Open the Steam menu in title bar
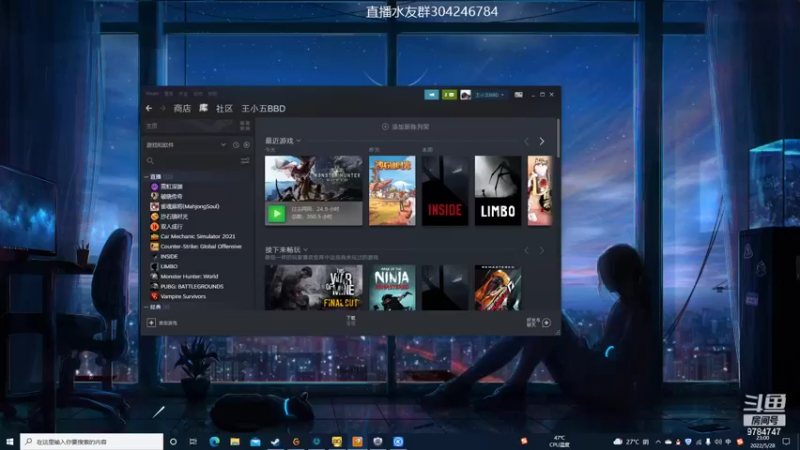This screenshot has height=450, width=800. (x=152, y=94)
